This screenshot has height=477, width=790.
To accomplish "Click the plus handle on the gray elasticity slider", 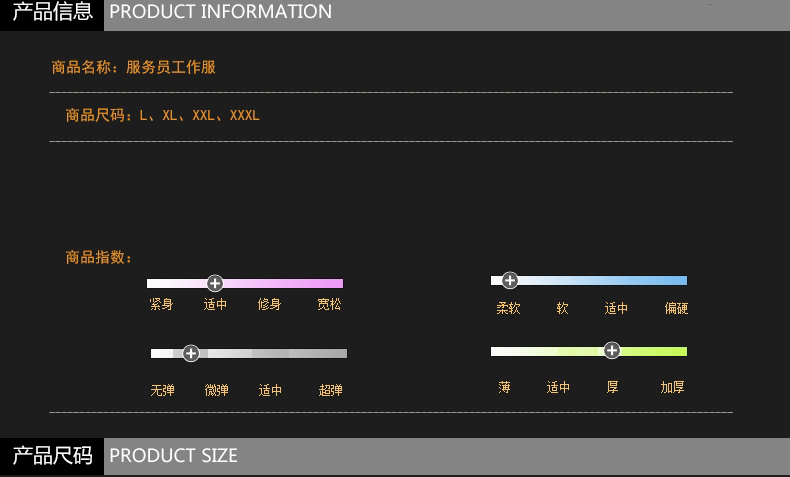I will click(191, 353).
